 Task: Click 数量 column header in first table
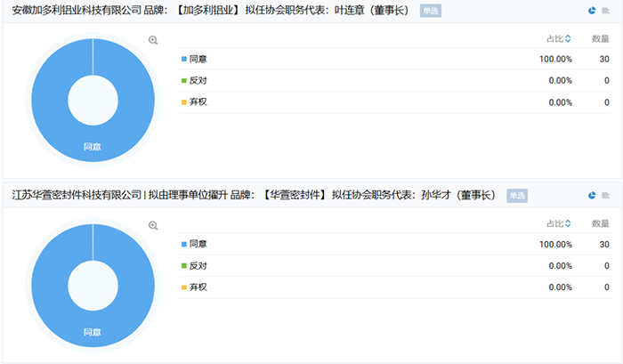pos(600,38)
